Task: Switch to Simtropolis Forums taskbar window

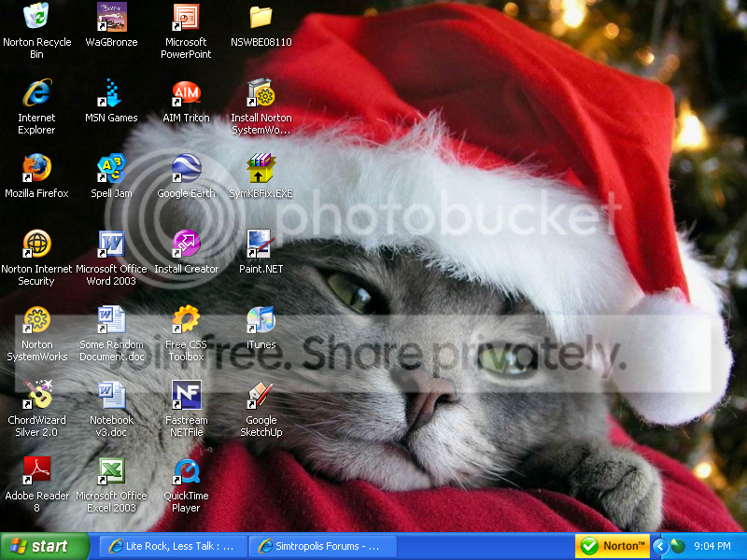Action: coord(322,546)
